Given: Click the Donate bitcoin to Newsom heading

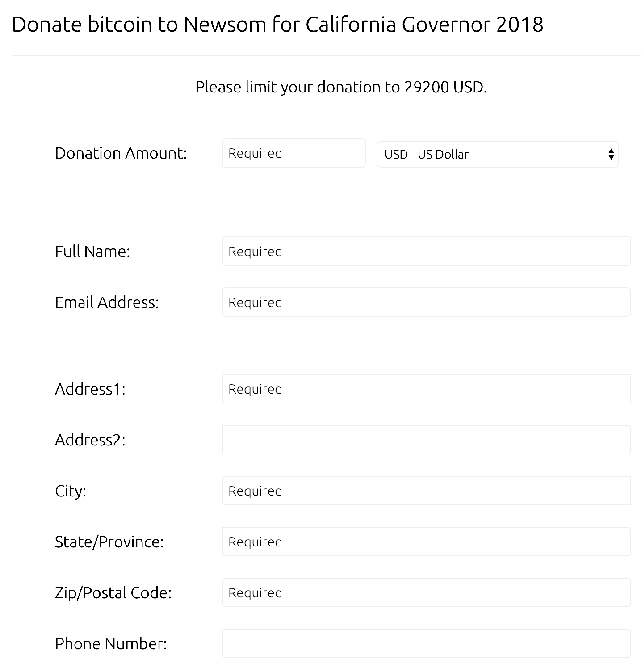Looking at the screenshot, I should click(x=277, y=25).
